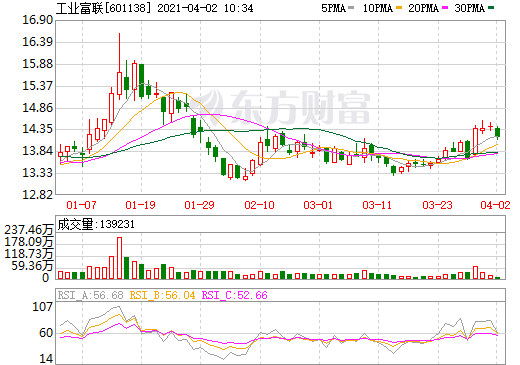Click price axis label 15.88
Viewport: 520px width, 365px height.
click(x=38, y=64)
